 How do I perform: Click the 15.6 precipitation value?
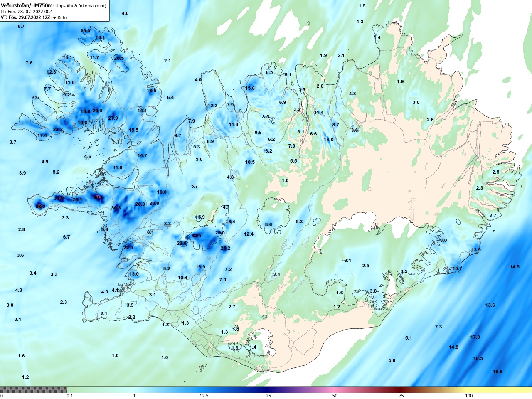point(250,88)
